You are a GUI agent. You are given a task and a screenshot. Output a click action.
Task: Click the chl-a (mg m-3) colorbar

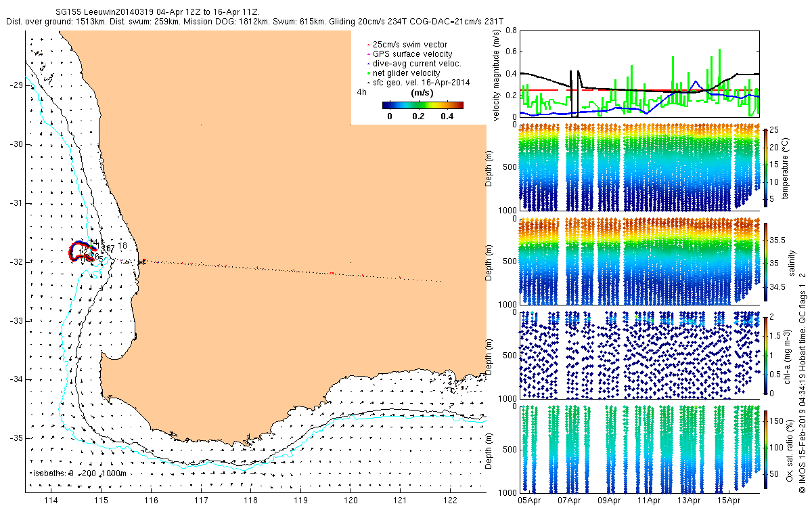(x=766, y=354)
